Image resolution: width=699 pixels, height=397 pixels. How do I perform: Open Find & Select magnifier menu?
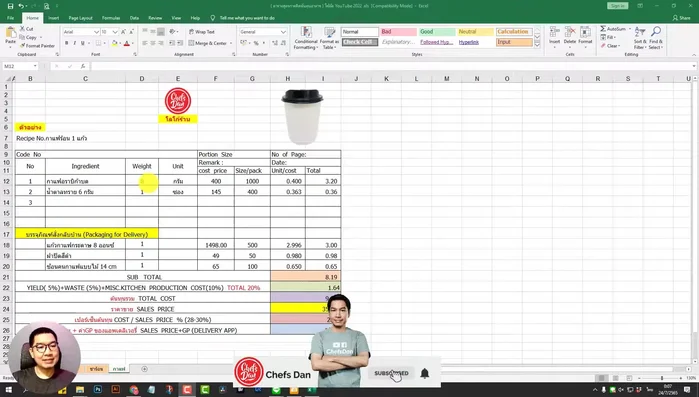click(x=655, y=38)
